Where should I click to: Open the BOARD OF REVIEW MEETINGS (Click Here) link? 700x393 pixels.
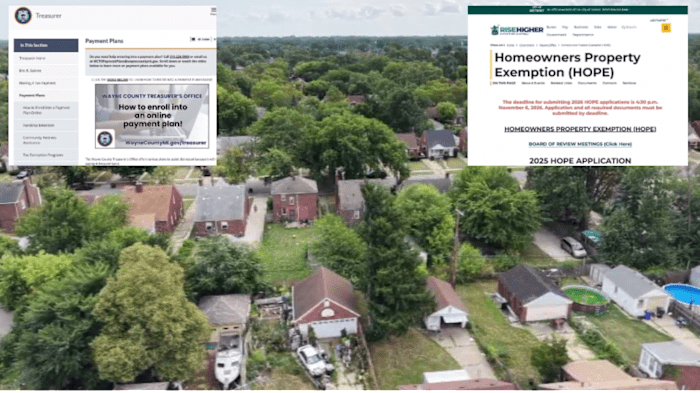pos(580,144)
